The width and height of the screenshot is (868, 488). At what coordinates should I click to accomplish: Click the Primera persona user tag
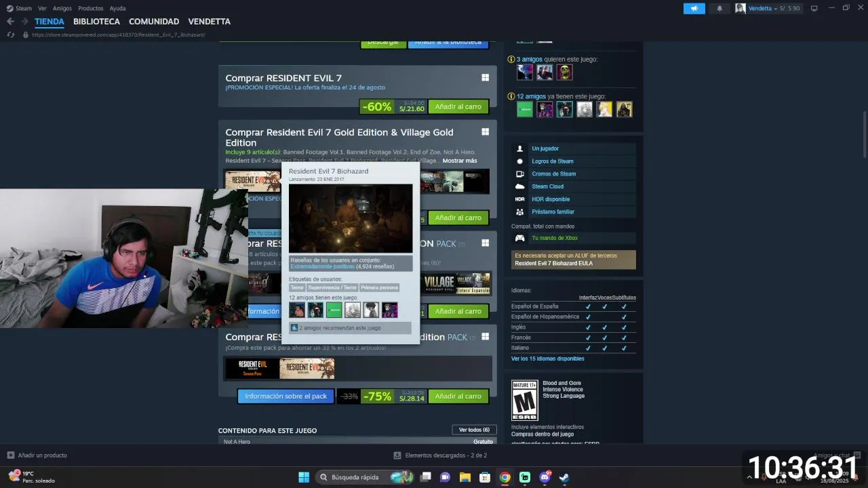[380, 287]
